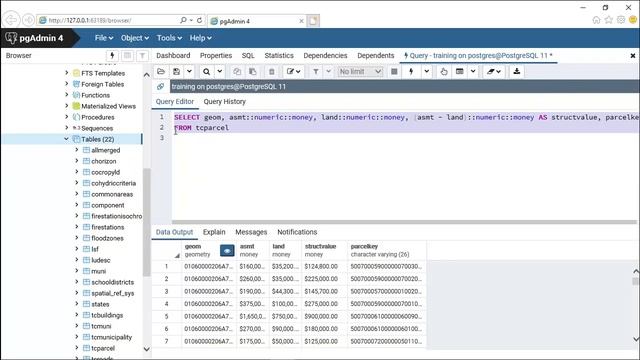Click the structvalue column header
The width and height of the screenshot is (640, 360).
point(324,250)
